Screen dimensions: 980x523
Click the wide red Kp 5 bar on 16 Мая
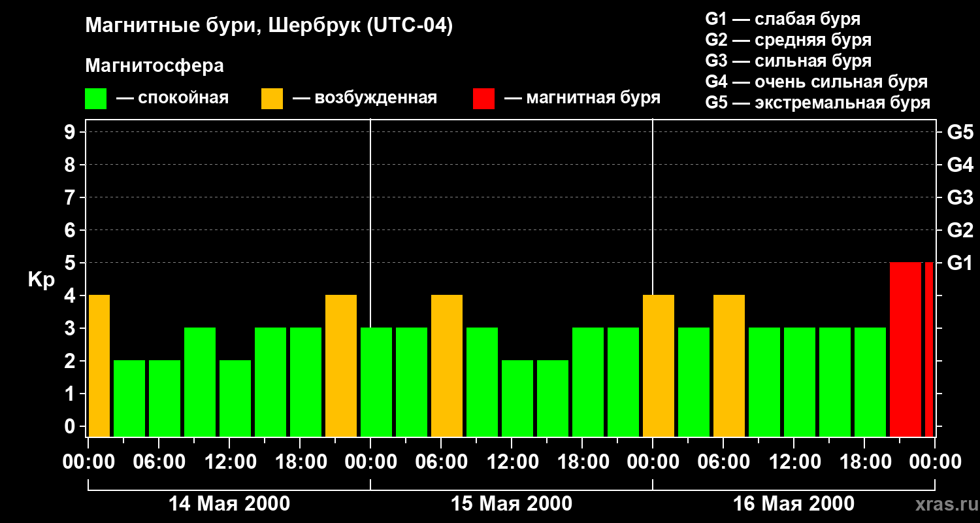906,350
